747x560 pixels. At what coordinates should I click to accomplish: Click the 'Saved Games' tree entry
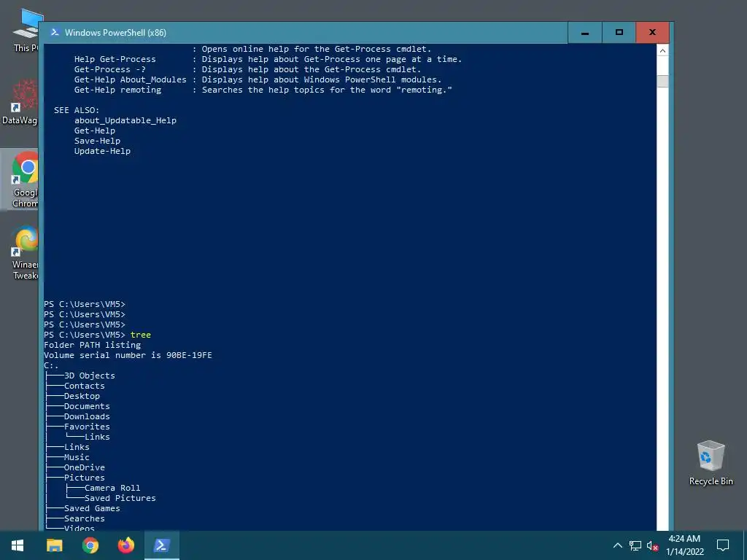click(92, 508)
